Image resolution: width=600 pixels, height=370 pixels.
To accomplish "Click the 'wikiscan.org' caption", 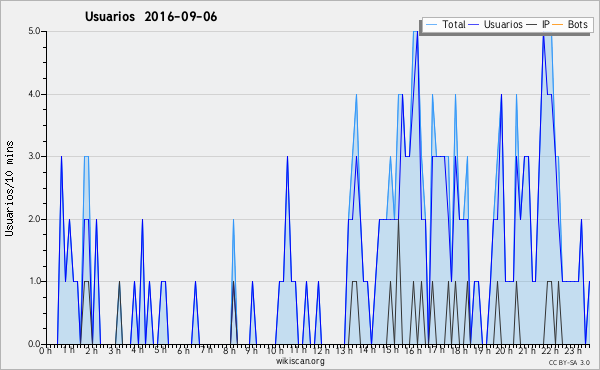I will (300, 361).
